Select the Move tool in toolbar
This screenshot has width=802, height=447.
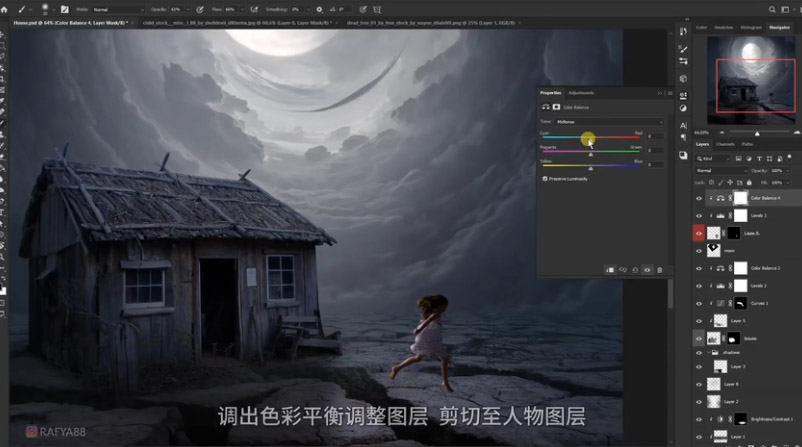click(x=5, y=34)
